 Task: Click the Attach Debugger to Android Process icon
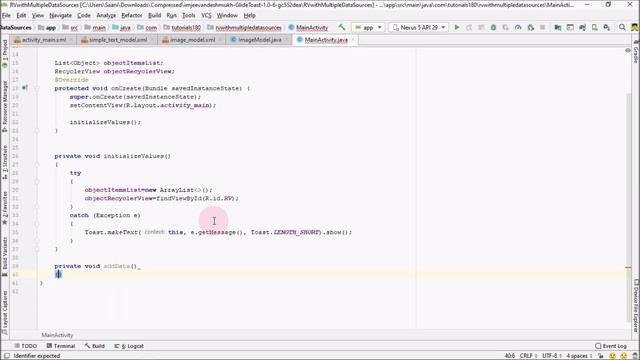(530, 27)
